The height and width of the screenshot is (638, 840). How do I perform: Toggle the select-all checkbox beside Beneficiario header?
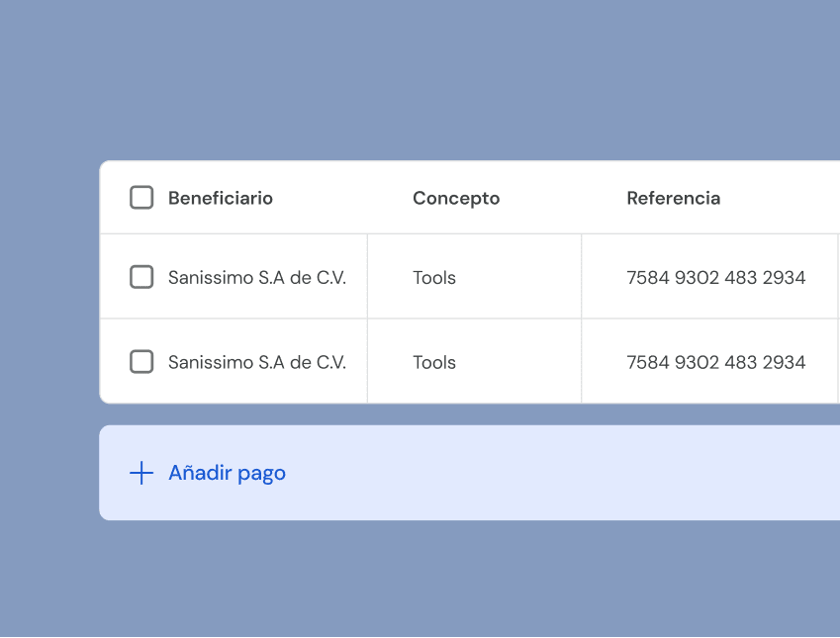[x=141, y=198]
